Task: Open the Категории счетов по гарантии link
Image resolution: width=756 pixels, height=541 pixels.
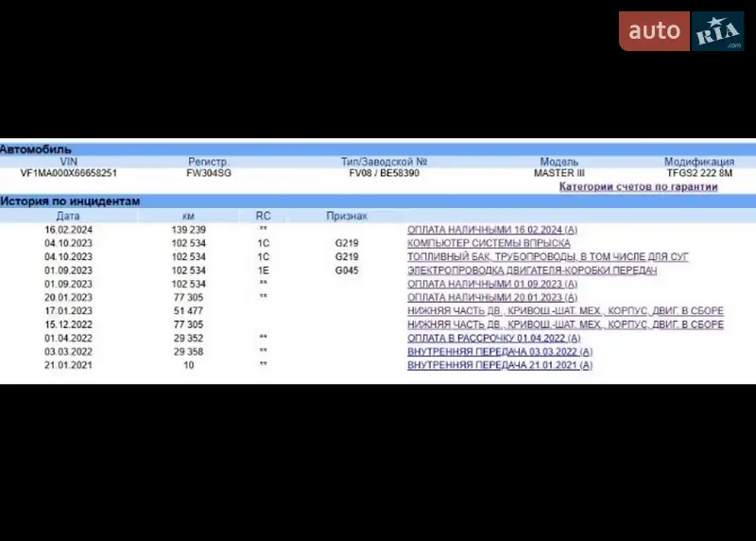Action: (638, 186)
